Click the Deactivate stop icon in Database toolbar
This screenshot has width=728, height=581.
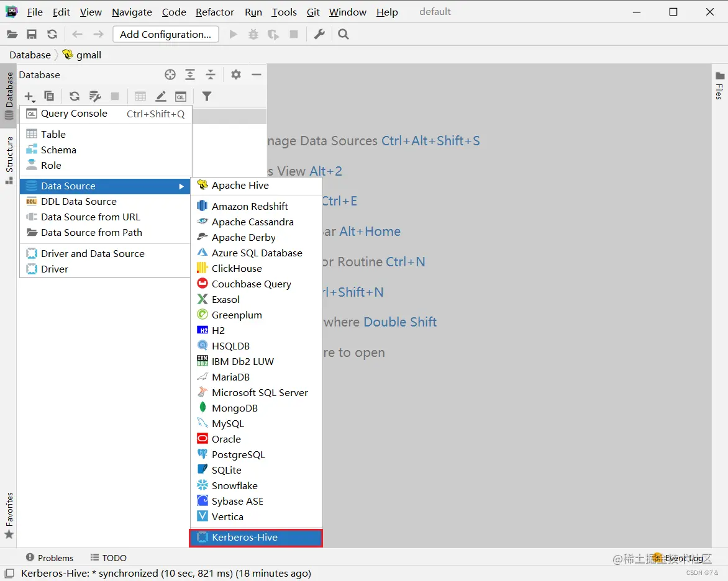click(115, 96)
